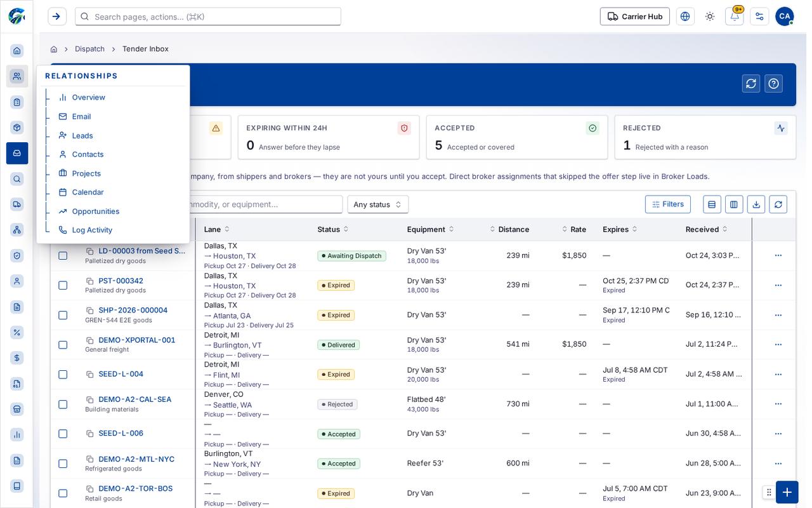Image resolution: width=812 pixels, height=508 pixels.
Task: Open Leads in Relationships menu
Action: click(x=82, y=136)
